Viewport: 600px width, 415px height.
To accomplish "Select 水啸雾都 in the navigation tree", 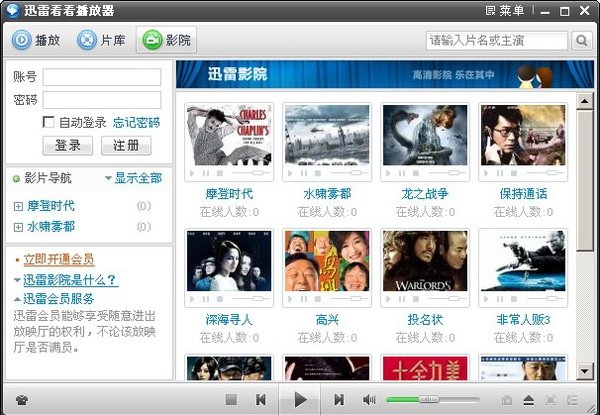I will coord(51,227).
